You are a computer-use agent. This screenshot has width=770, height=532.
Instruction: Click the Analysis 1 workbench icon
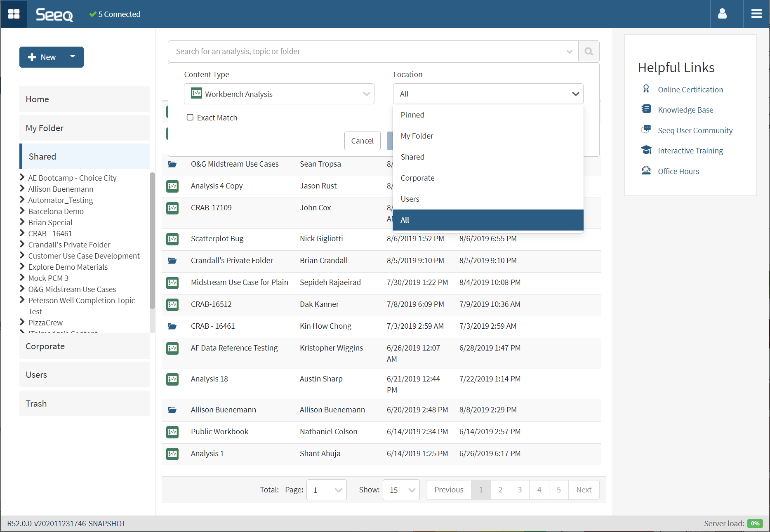point(172,454)
